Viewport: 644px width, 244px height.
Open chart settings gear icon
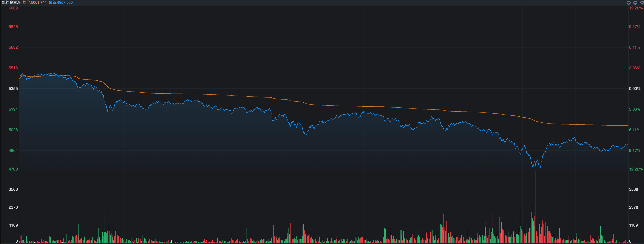tap(642, 3)
